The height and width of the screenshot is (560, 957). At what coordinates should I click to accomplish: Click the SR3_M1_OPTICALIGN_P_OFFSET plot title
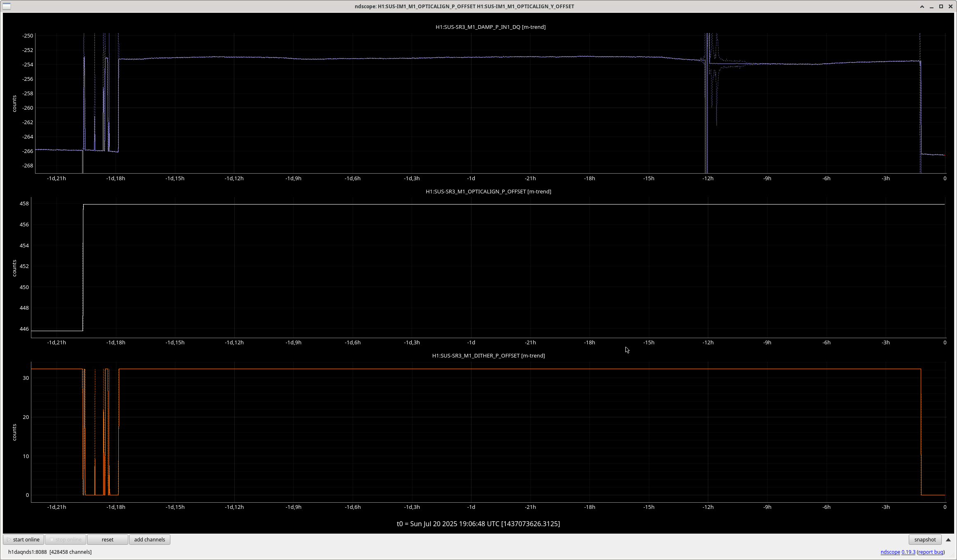488,191
